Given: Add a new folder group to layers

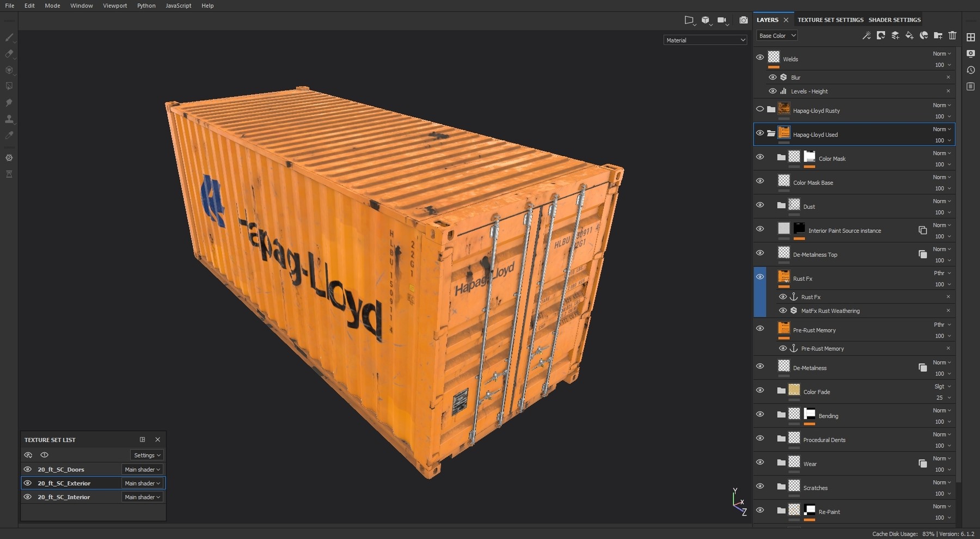Looking at the screenshot, I should pos(938,35).
